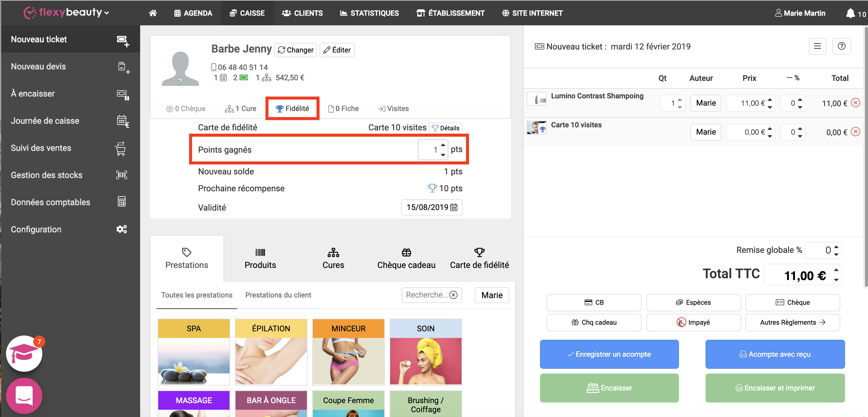Open the Chèque cadeau tab
This screenshot has height=417, width=868.
407,259
